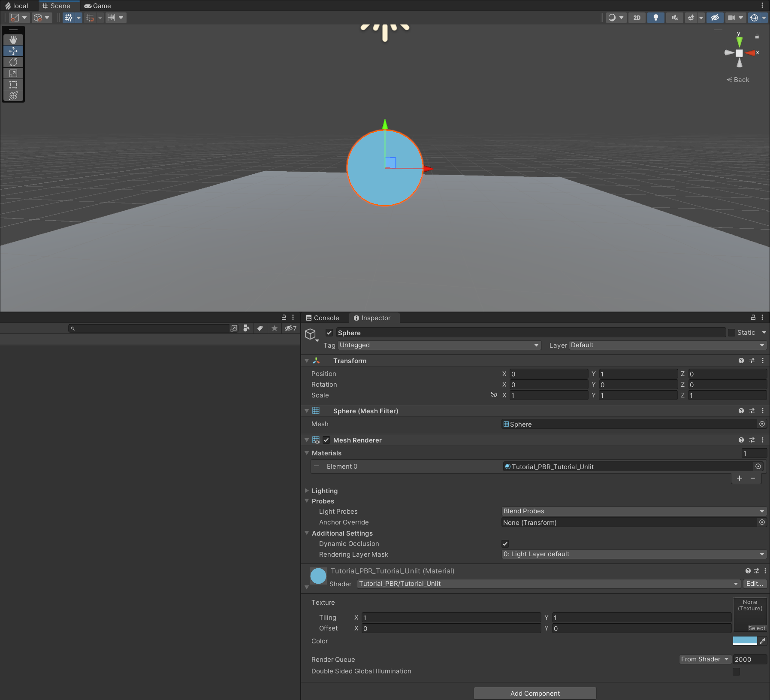This screenshot has width=770, height=700.
Task: Enable snapping with the grid snap icon
Action: click(91, 18)
